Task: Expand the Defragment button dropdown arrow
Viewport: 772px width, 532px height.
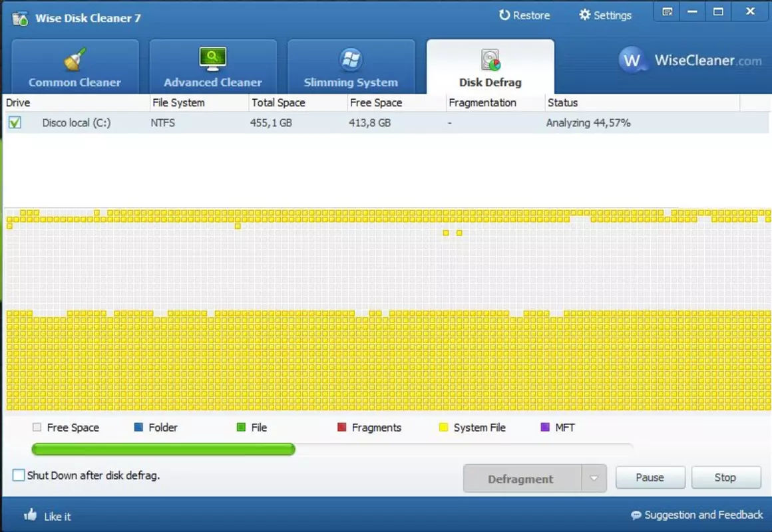Action: click(594, 478)
